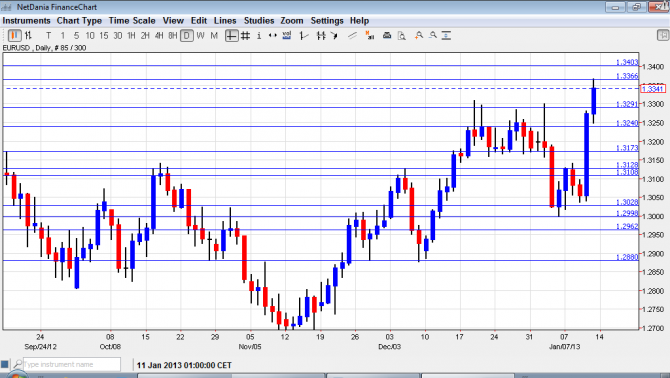Screen dimensions: 670x378
Task: Select the candlestick chart type icon
Action: pyautogui.click(x=15, y=35)
